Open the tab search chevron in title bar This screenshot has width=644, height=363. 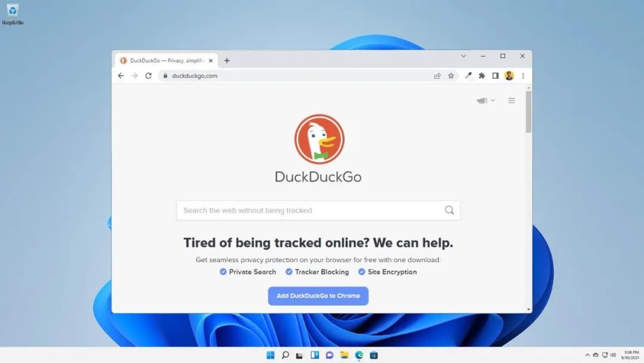point(463,56)
